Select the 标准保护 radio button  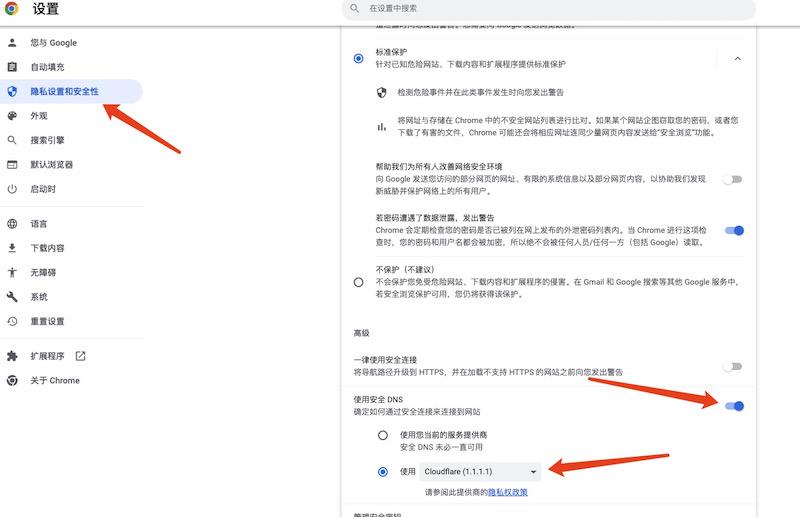click(x=359, y=58)
